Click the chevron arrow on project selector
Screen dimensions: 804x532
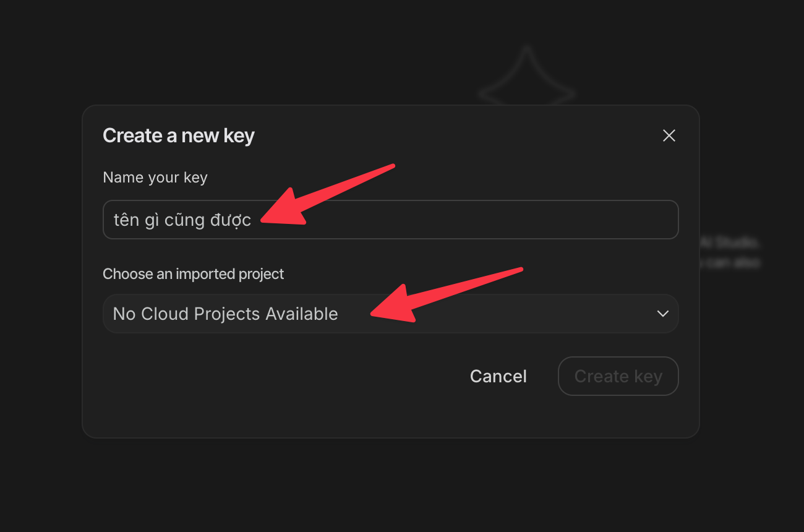click(x=662, y=314)
